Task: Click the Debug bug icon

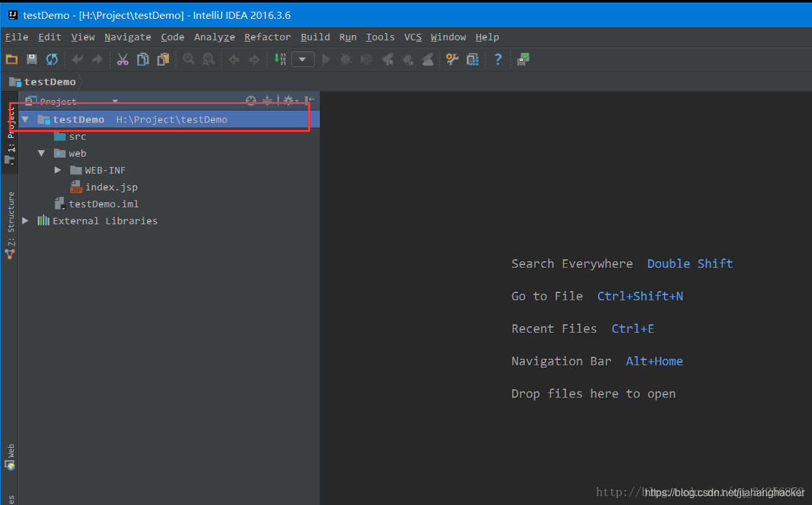Action: coord(347,59)
